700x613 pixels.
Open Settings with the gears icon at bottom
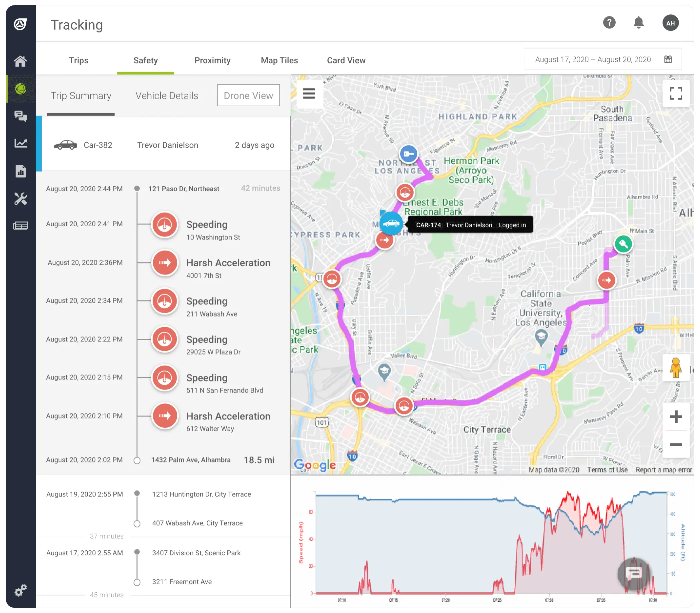(21, 589)
